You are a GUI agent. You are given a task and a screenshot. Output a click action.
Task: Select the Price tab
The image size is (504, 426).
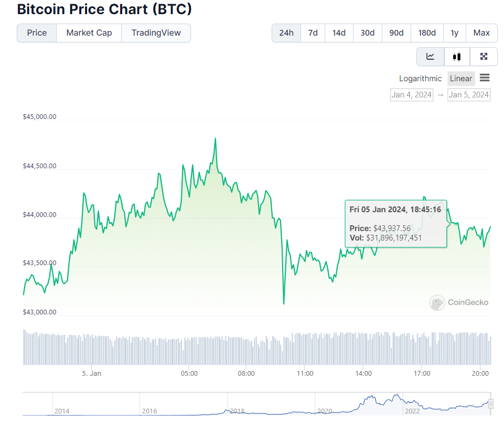36,32
